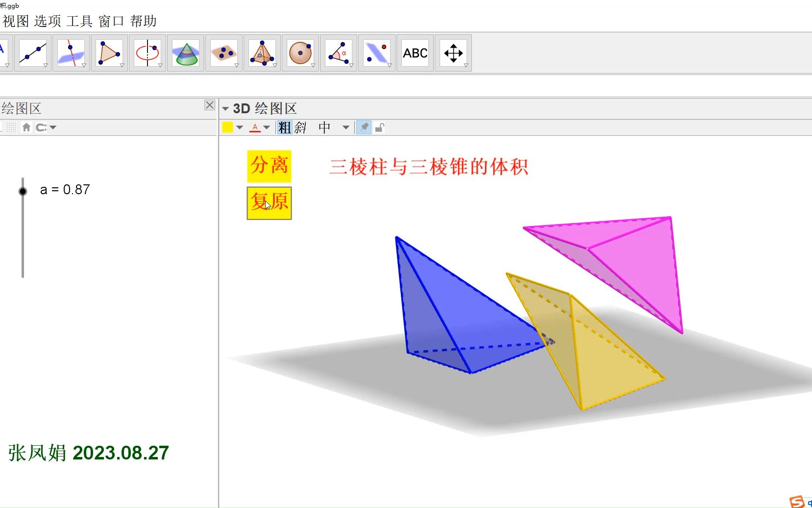Select the Sphere with center tool
The image size is (812, 508).
[300, 52]
